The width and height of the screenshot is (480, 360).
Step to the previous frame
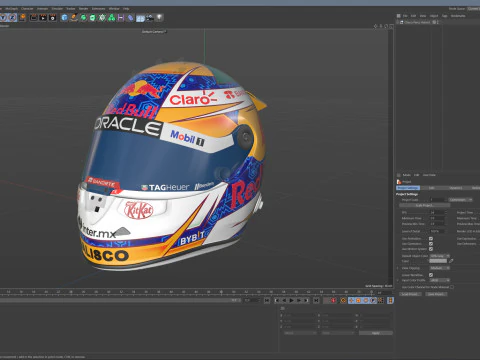click(x=284, y=300)
